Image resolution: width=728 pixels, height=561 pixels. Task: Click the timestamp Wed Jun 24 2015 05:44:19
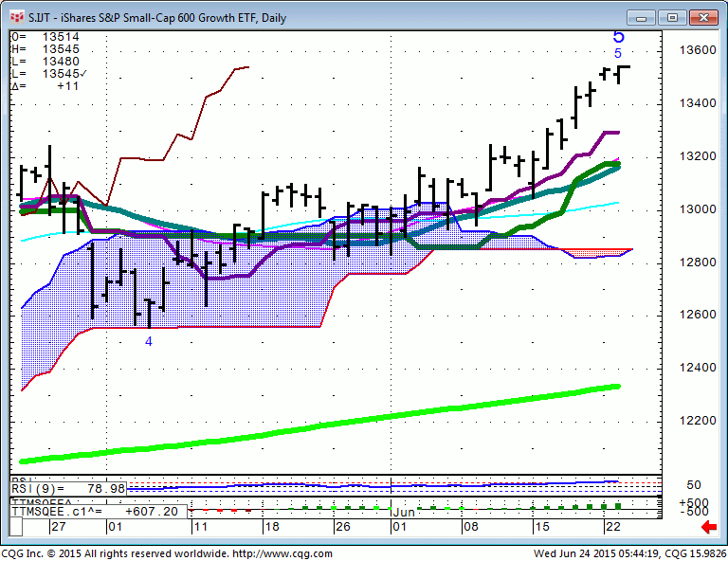point(596,553)
